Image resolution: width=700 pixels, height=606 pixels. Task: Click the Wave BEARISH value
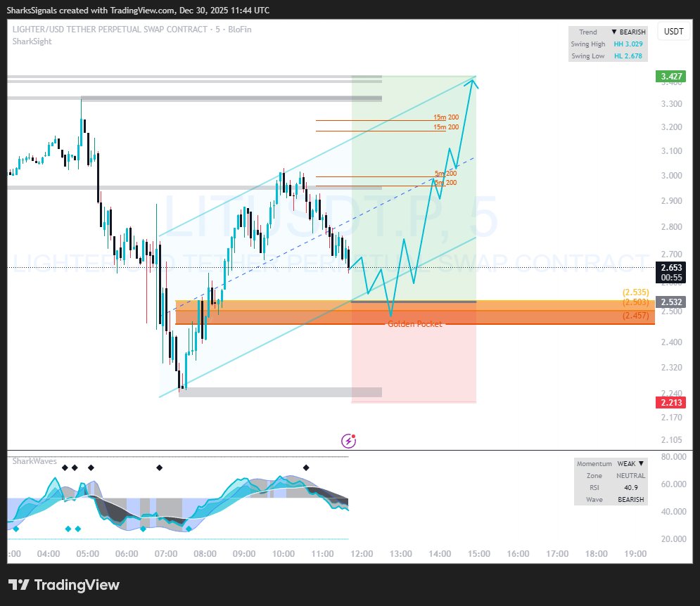(x=631, y=500)
